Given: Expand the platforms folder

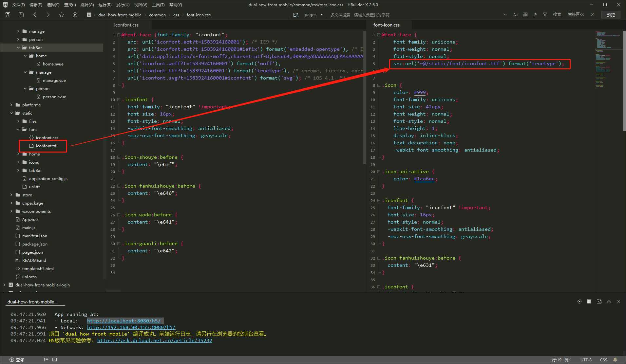Looking at the screenshot, I should pyautogui.click(x=11, y=105).
